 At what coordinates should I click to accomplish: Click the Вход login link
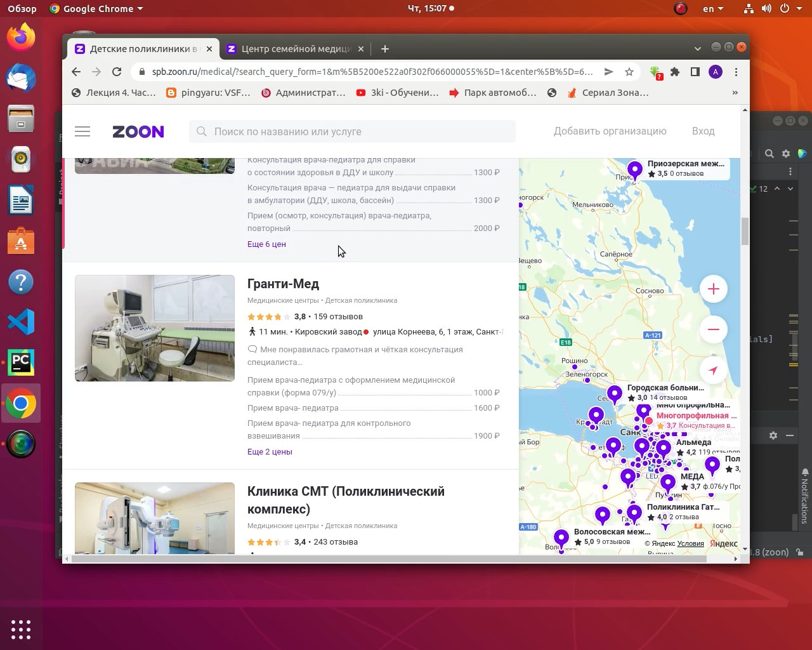703,131
